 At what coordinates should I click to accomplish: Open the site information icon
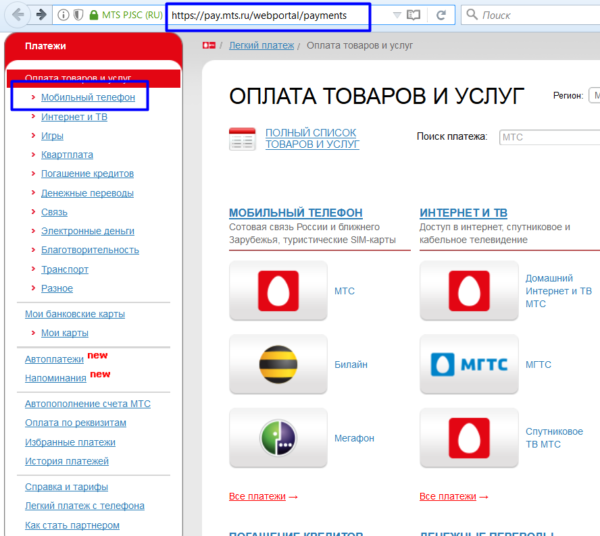[x=63, y=15]
